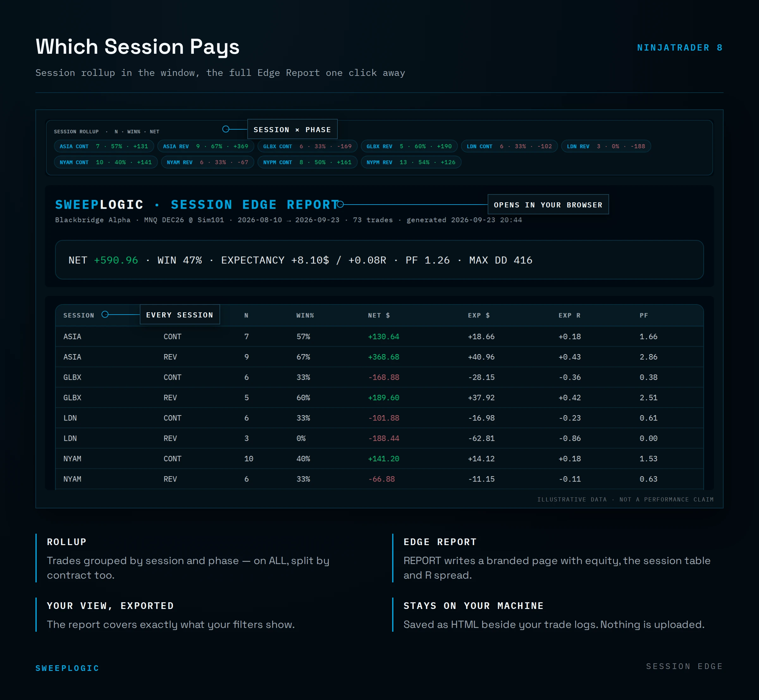The image size is (759, 700).
Task: Click the LDN CONT rollup chip
Action: pyautogui.click(x=509, y=146)
